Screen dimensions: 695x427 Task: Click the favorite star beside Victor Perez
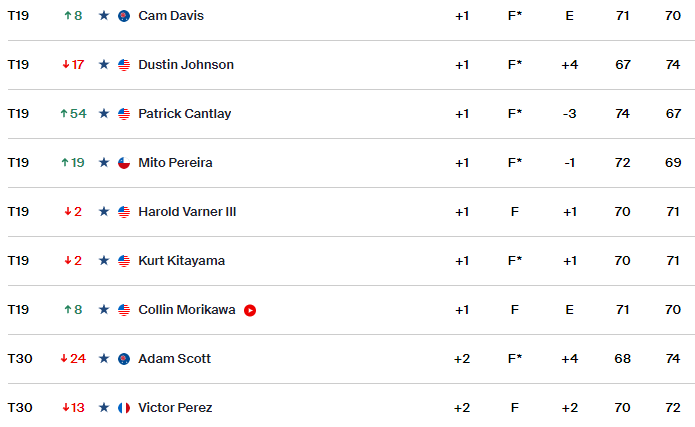[x=104, y=407]
